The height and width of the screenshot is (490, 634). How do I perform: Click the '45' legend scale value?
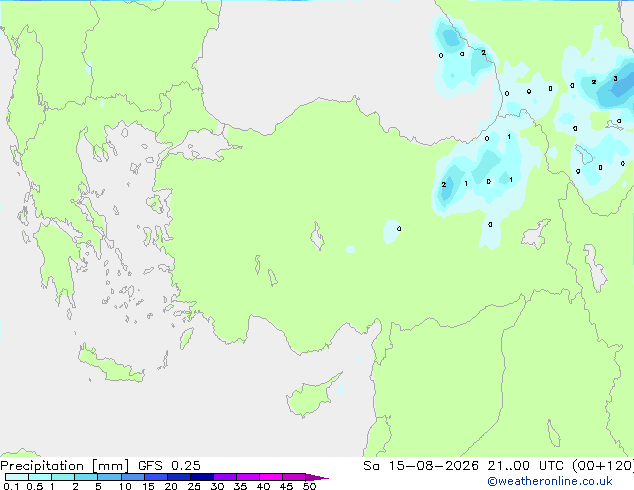click(x=286, y=486)
